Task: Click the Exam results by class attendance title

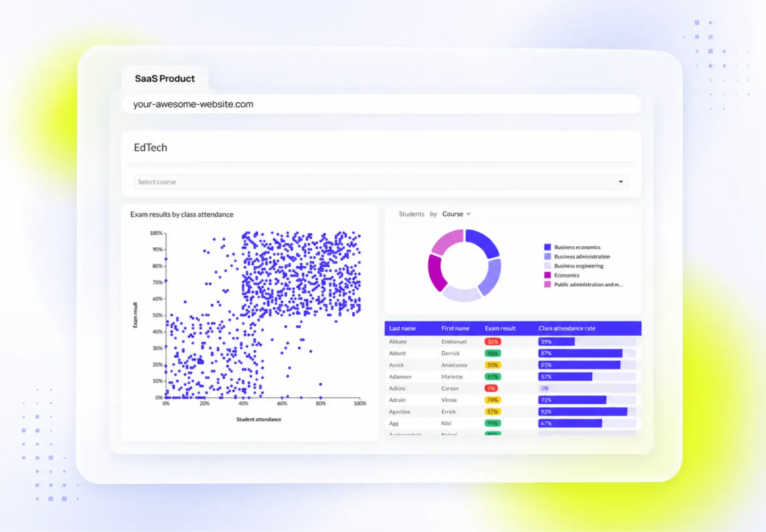Action: pyautogui.click(x=182, y=215)
